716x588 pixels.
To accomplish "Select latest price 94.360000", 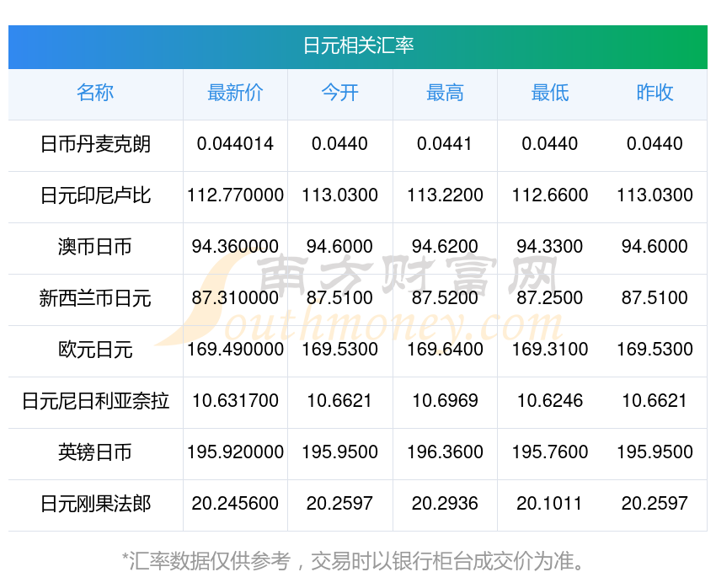I will pos(235,247).
